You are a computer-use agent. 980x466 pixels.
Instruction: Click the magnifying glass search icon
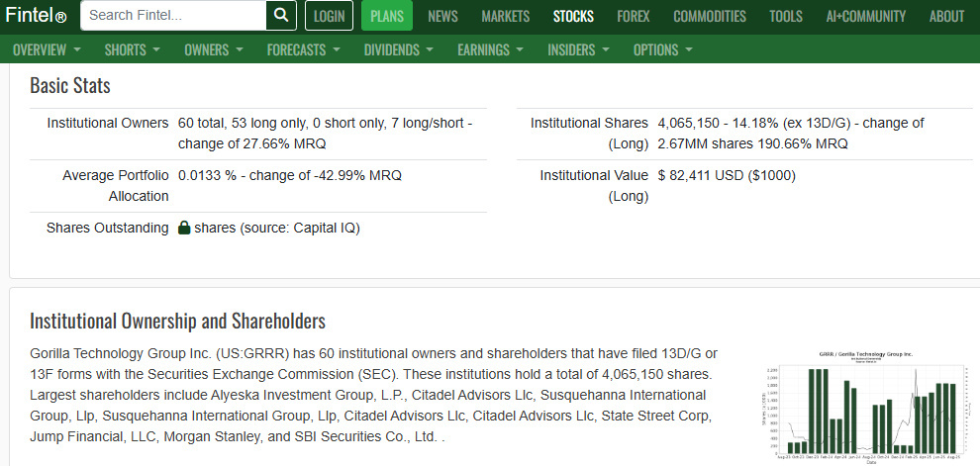(x=281, y=15)
